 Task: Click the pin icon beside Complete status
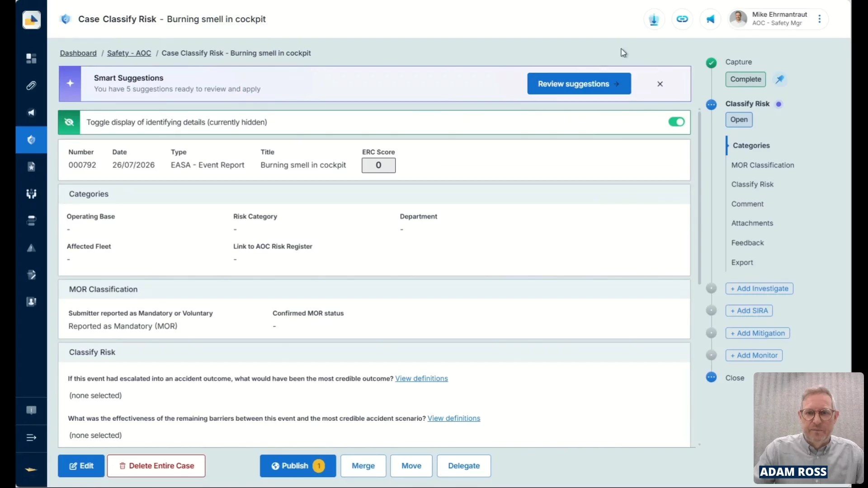click(780, 79)
